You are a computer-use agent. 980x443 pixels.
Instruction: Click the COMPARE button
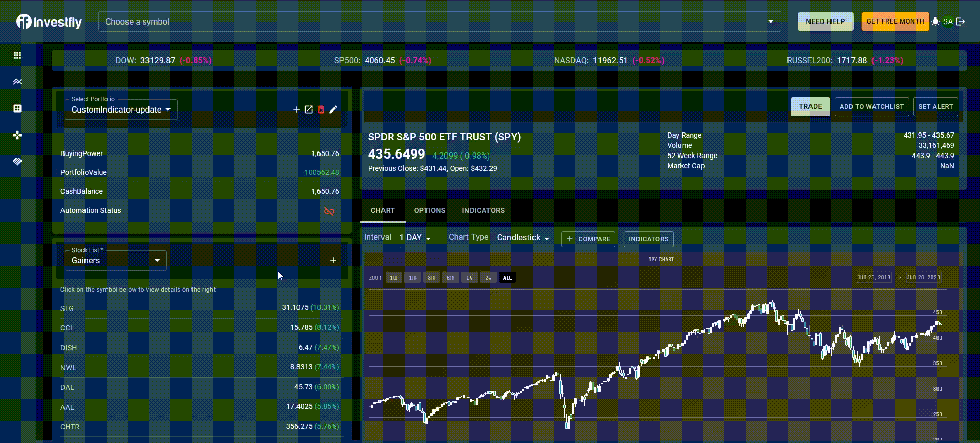click(588, 239)
